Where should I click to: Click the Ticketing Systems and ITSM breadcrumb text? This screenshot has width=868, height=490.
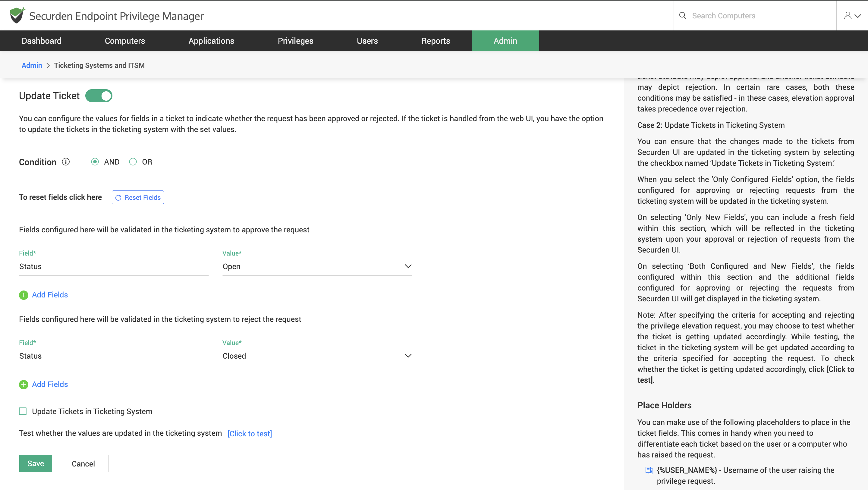[x=99, y=65]
